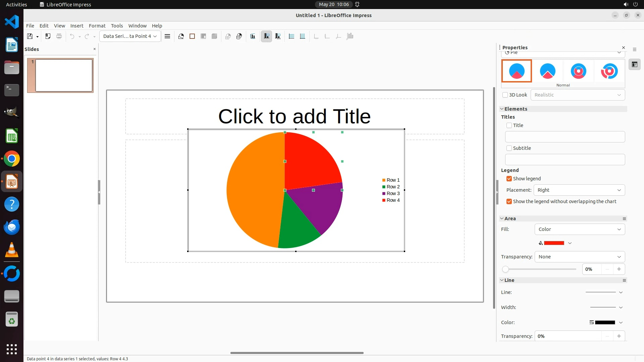644x362 pixels.
Task: Open the legend Placement dropdown
Action: [579, 190]
